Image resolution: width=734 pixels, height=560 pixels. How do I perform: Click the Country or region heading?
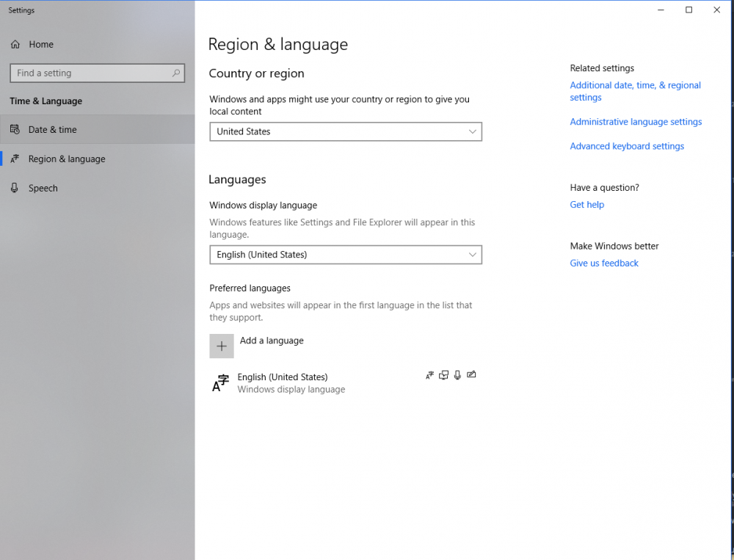pos(256,73)
